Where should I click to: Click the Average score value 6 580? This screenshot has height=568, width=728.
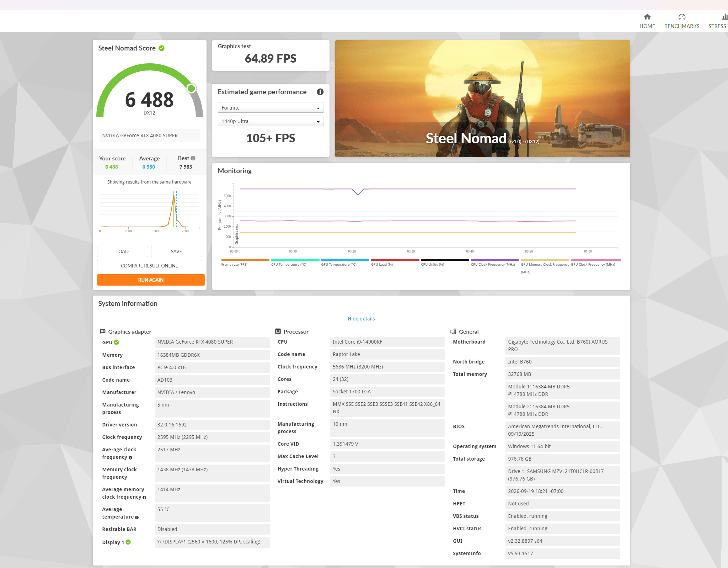click(x=149, y=167)
